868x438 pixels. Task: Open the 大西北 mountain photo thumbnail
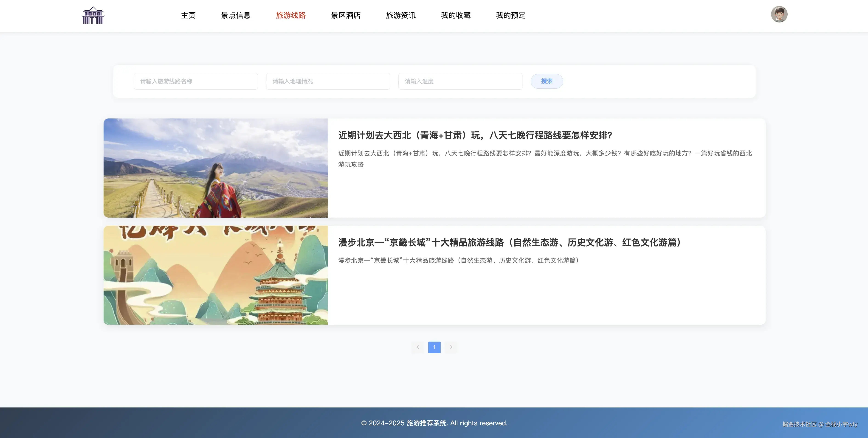(x=216, y=168)
